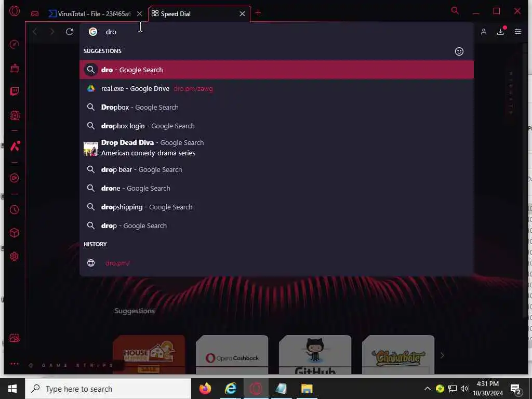This screenshot has width=532, height=399.
Task: Open the emoji picker smiley icon
Action: (x=459, y=51)
